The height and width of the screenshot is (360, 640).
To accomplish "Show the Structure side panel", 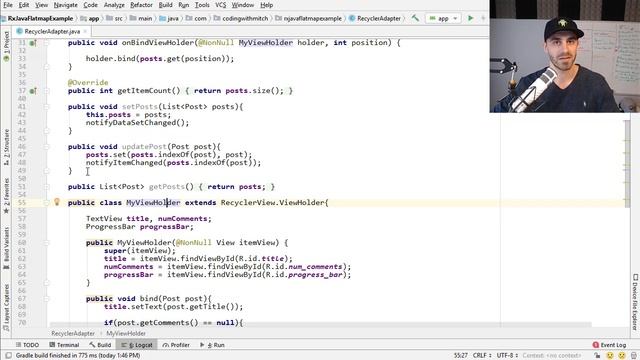I will click(x=6, y=147).
